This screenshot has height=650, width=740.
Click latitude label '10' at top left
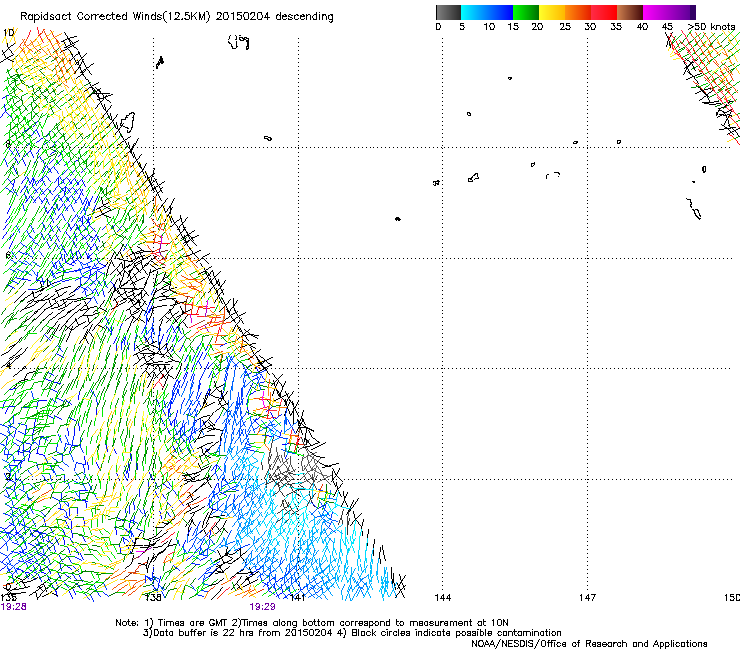tap(9, 33)
